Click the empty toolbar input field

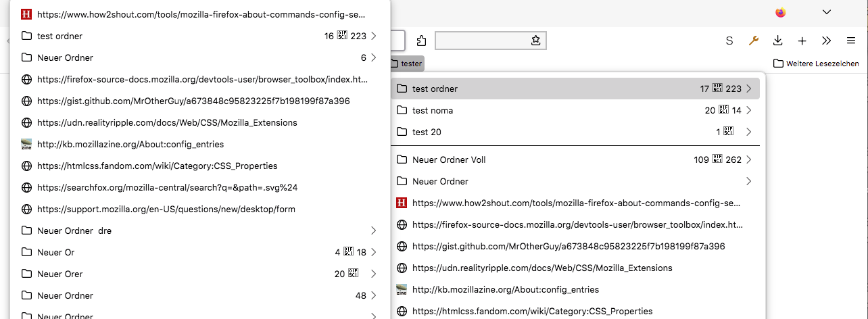pyautogui.click(x=481, y=41)
